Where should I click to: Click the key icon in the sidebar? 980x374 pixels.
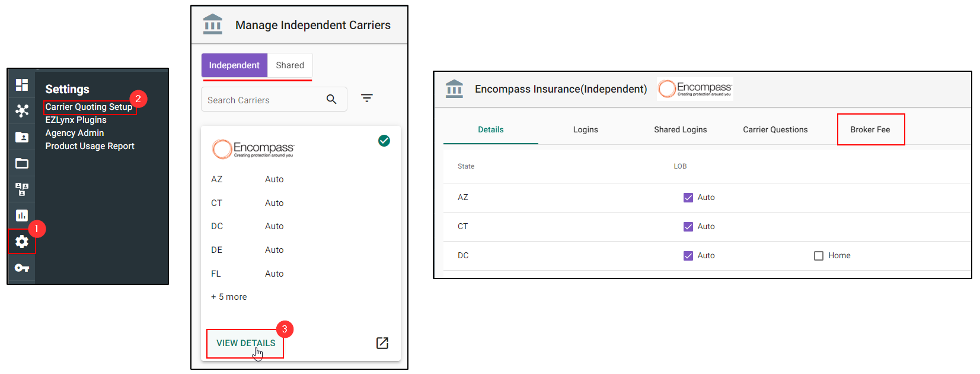pos(22,268)
